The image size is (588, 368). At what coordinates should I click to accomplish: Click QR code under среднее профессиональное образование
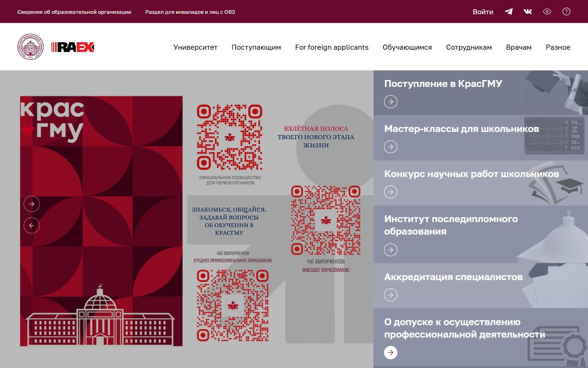pyautogui.click(x=233, y=305)
